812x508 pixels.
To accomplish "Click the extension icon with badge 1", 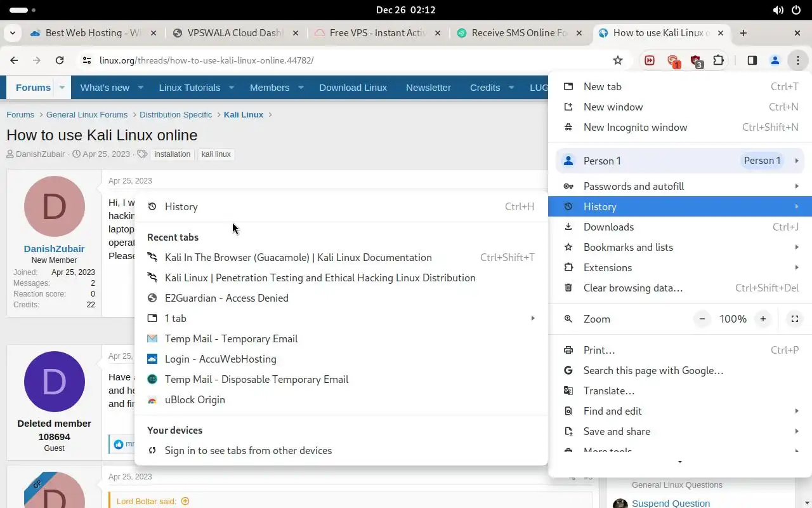I will (x=673, y=61).
